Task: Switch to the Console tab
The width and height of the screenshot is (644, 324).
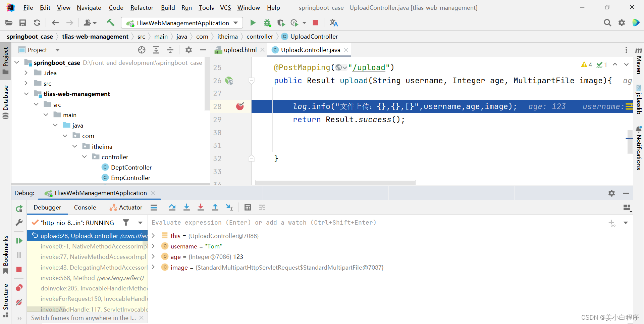Action: click(x=85, y=207)
